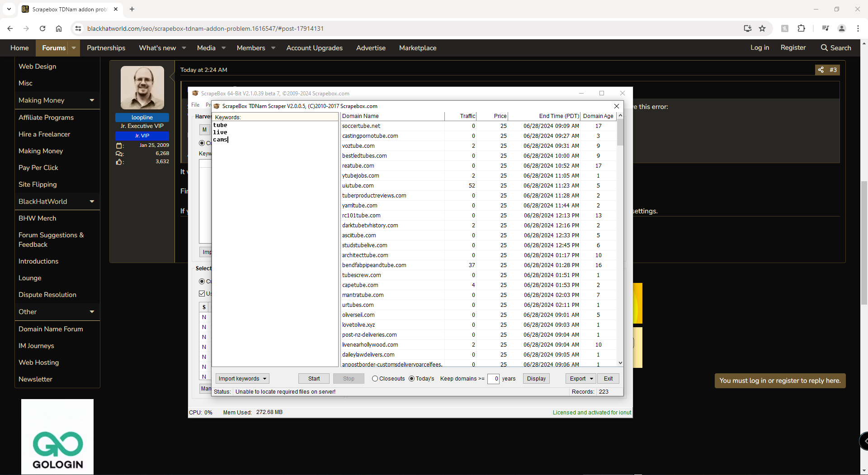The height and width of the screenshot is (475, 868).
Task: Expand the Forums menu arrow
Action: (74, 48)
